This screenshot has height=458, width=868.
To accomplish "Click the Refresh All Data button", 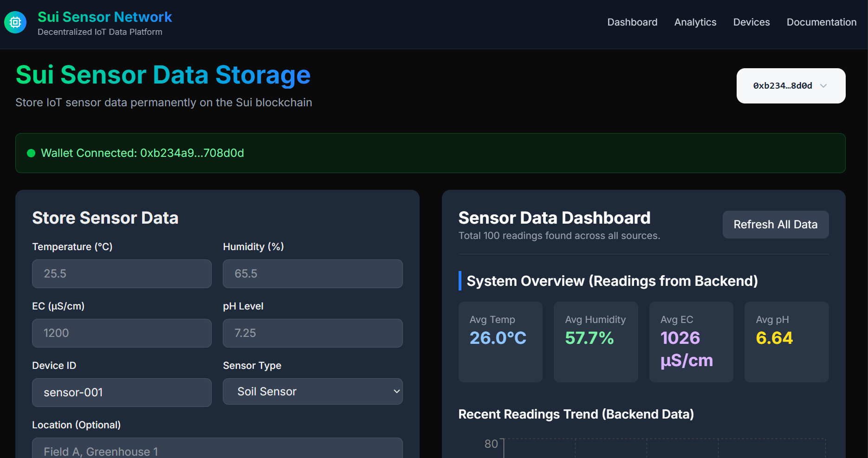I will tap(775, 224).
